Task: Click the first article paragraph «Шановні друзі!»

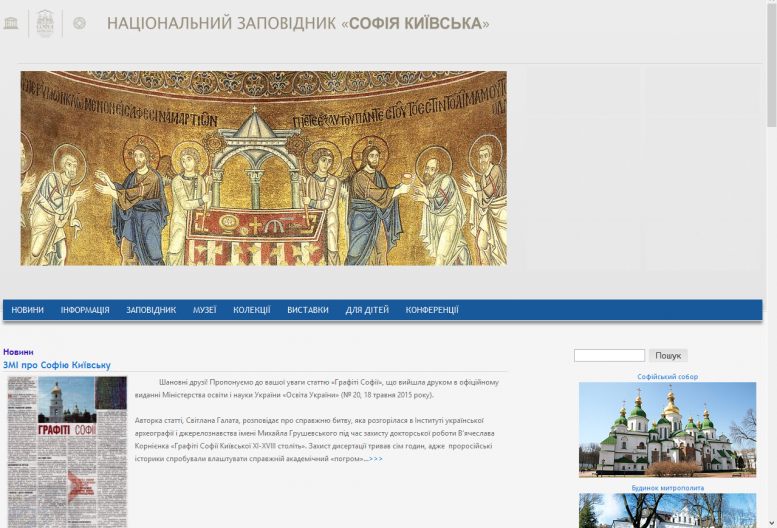Action: point(317,389)
